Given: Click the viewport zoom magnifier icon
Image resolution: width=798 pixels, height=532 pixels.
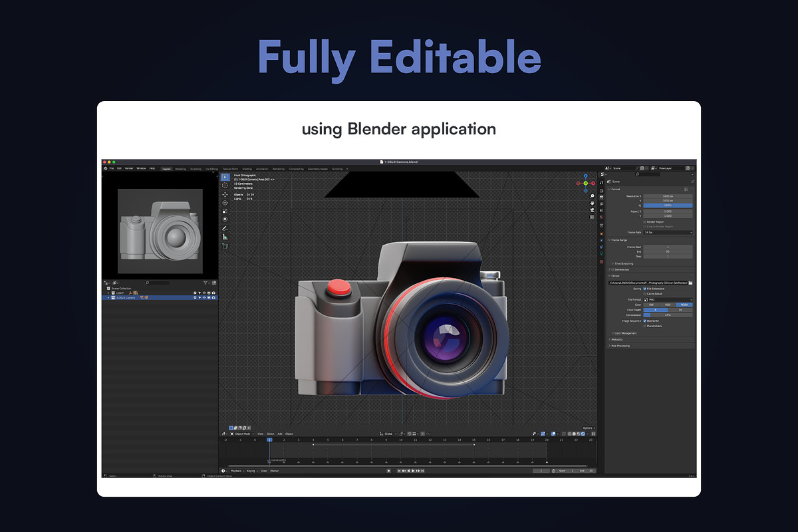Looking at the screenshot, I should point(592,196).
